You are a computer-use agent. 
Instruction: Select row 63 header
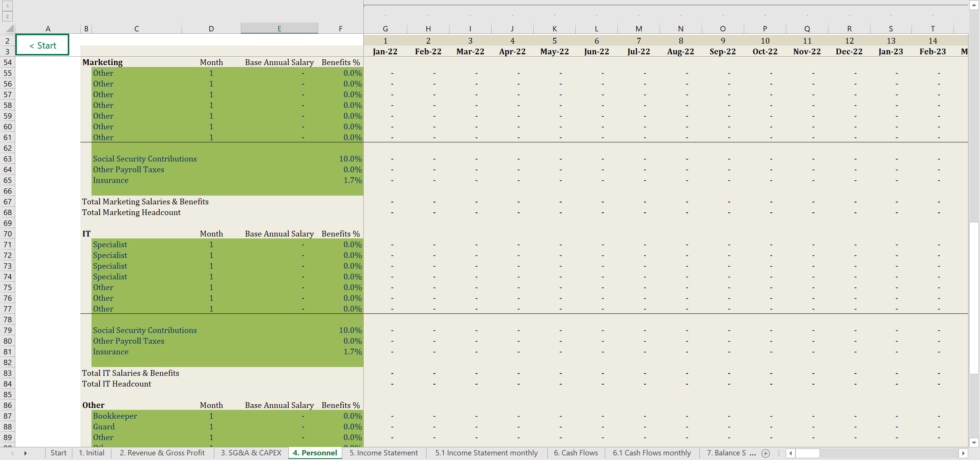coord(8,159)
